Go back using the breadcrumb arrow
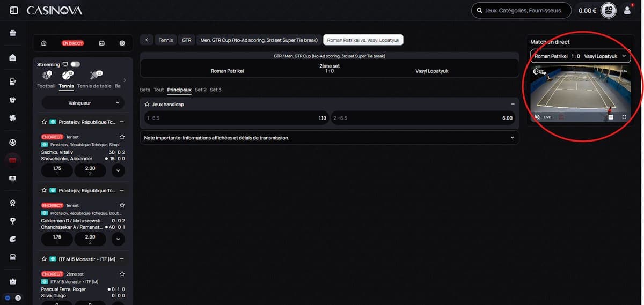This screenshot has width=644, height=305. (x=147, y=40)
